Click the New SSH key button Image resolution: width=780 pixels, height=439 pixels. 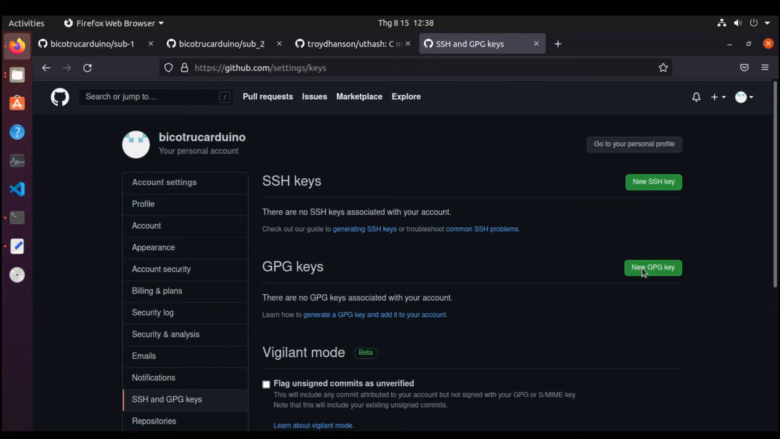653,182
